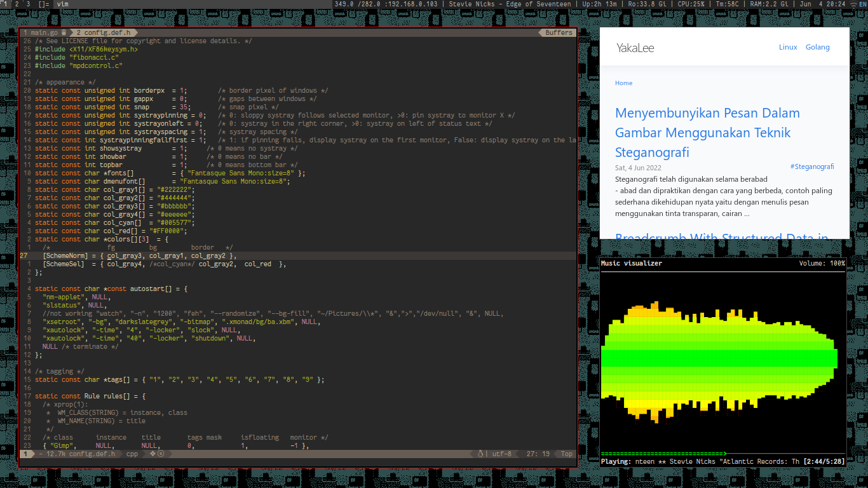Click the EN keyboard layout indicator
Image resolution: width=868 pixels, height=488 pixels.
[x=862, y=4]
